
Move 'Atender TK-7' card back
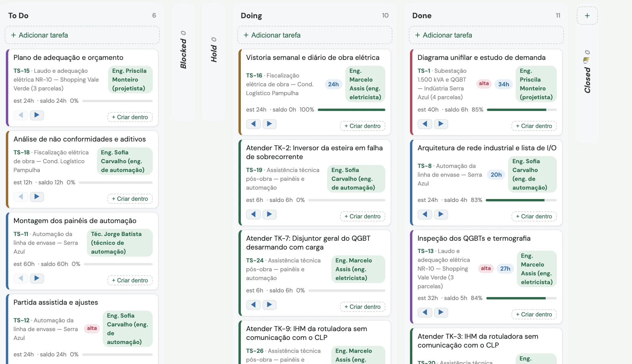tap(253, 305)
